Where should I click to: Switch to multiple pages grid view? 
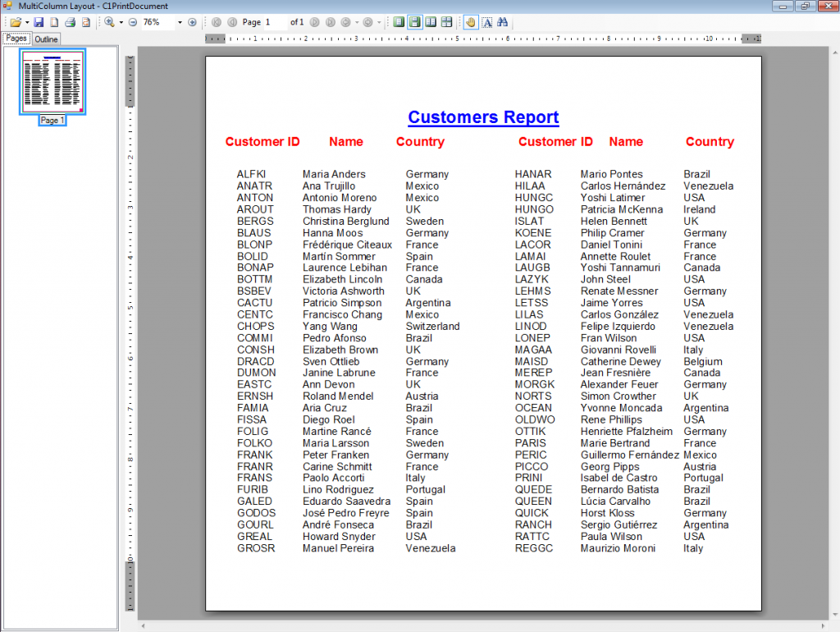click(x=446, y=22)
